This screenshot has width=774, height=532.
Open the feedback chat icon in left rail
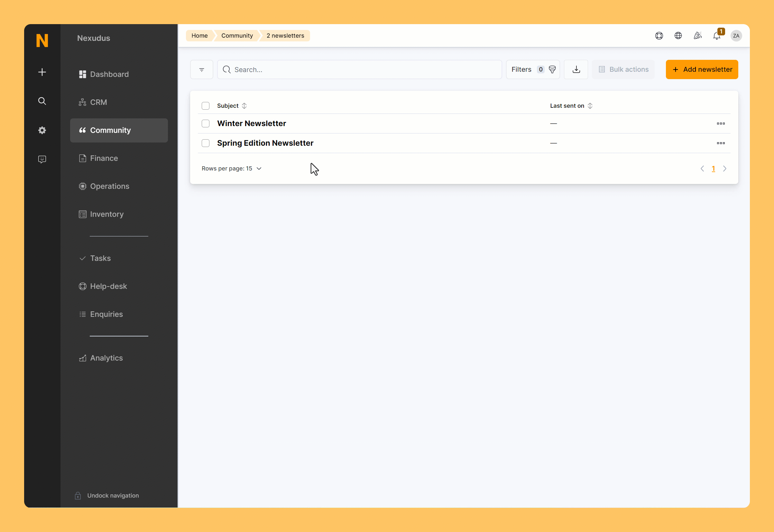42,159
